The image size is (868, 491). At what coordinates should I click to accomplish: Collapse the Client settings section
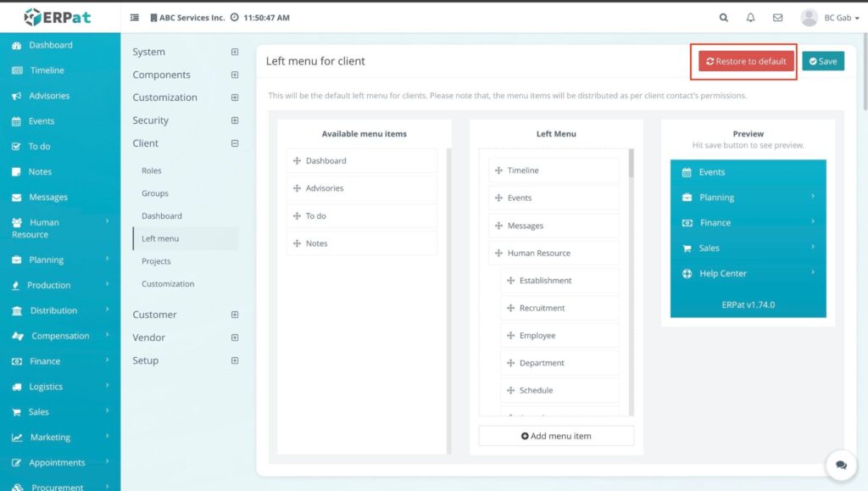point(235,143)
